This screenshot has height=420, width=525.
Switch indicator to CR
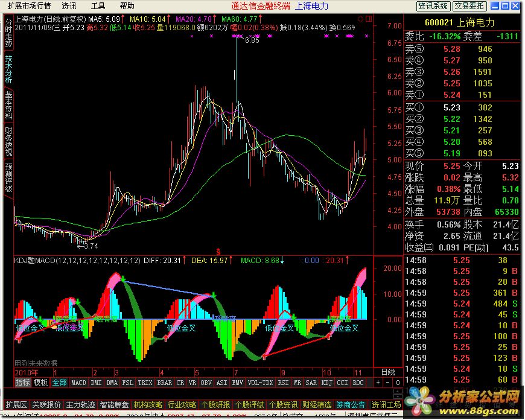coord(180,383)
